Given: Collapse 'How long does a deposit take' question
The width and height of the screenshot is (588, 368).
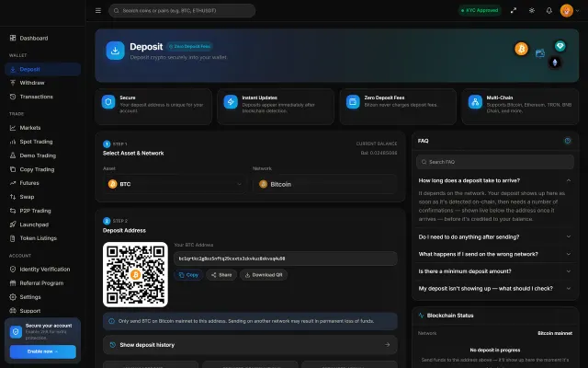Looking at the screenshot, I should (x=495, y=180).
